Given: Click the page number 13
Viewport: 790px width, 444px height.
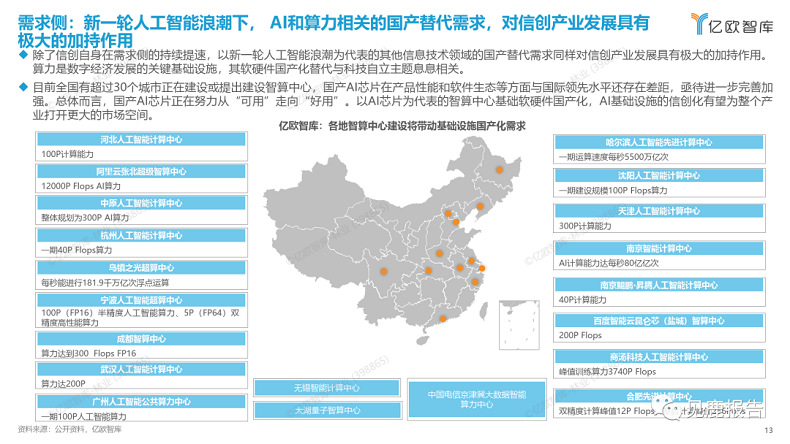Looking at the screenshot, I should [x=768, y=432].
